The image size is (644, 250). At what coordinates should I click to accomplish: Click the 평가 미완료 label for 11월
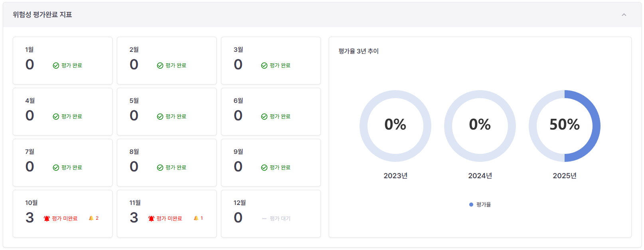(x=169, y=219)
